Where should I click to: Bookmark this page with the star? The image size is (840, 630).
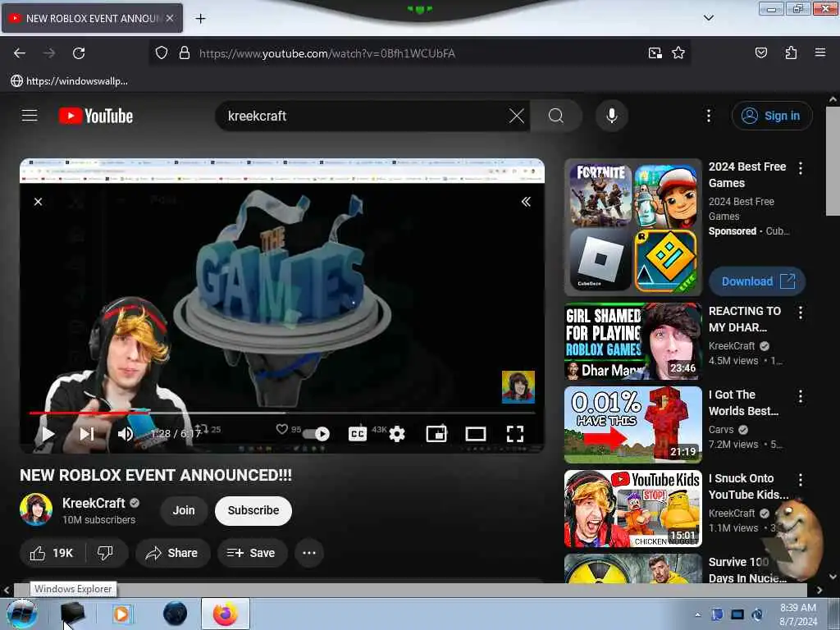coord(678,53)
